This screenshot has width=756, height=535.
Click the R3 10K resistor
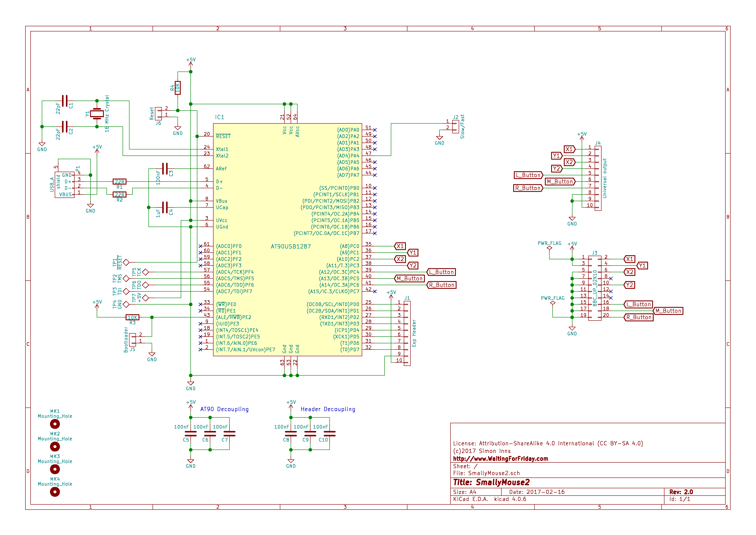[x=132, y=317]
